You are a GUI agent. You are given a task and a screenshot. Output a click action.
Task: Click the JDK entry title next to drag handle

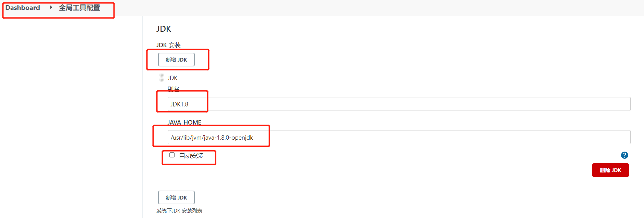[172, 78]
